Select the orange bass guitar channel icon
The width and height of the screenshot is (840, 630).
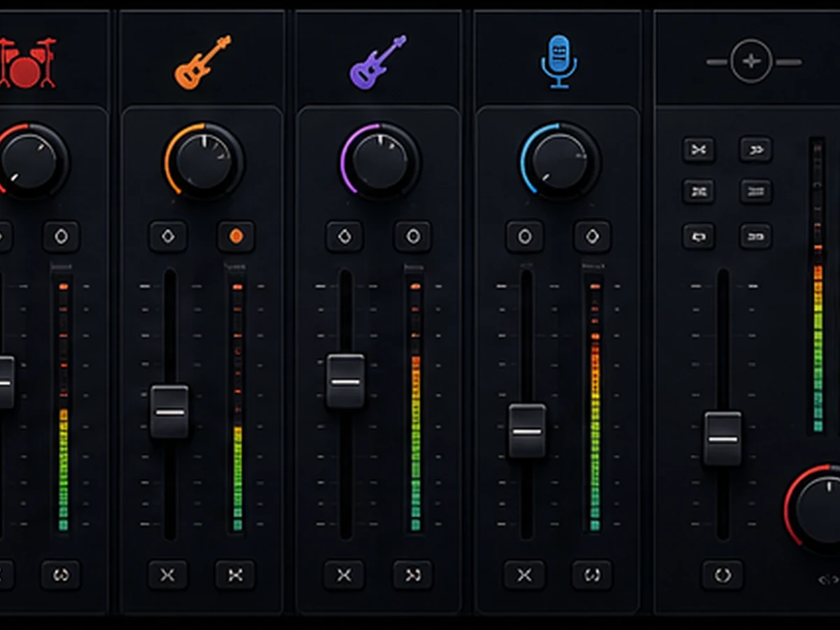click(202, 62)
